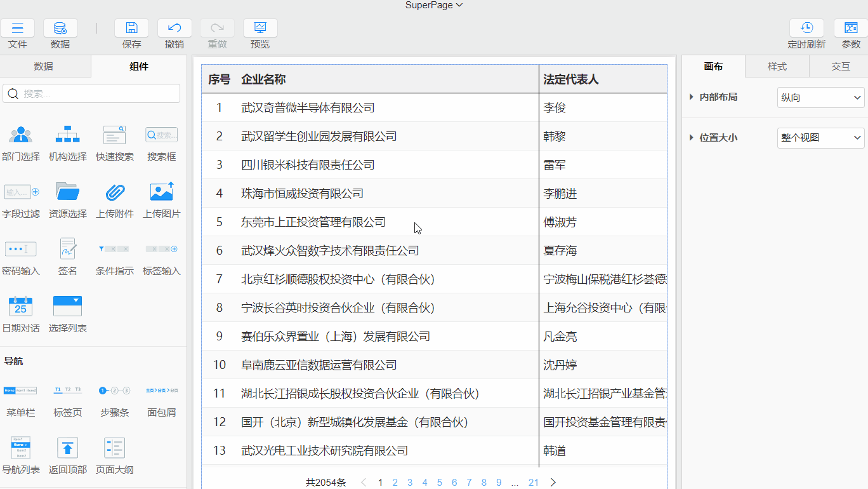Open the 文件 (File) menu button
This screenshot has height=489, width=868.
pos(18,28)
